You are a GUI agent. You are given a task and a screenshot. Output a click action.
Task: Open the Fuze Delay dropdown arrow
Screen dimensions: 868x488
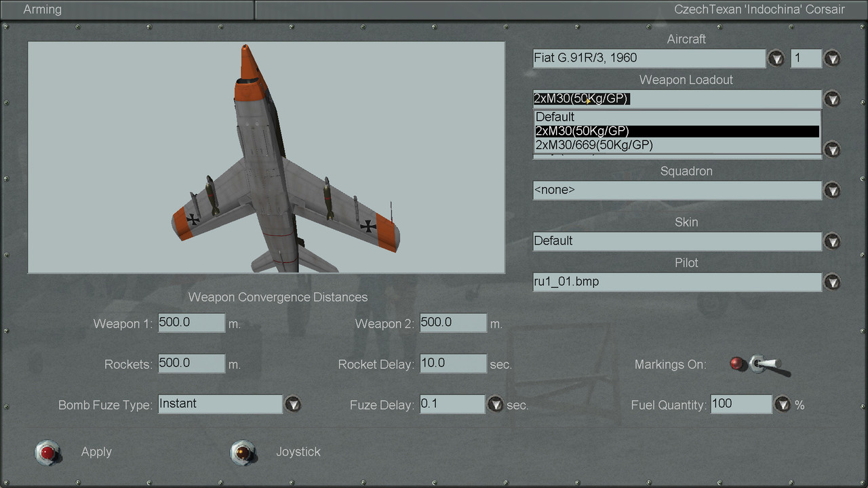pyautogui.click(x=495, y=405)
